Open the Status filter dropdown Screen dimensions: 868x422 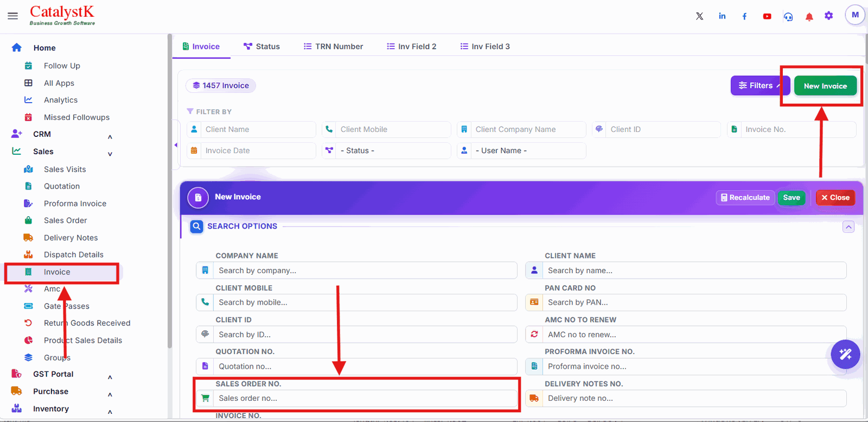click(386, 150)
